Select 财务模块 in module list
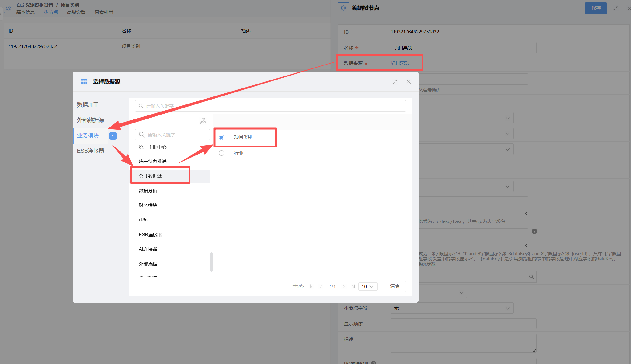 [148, 205]
